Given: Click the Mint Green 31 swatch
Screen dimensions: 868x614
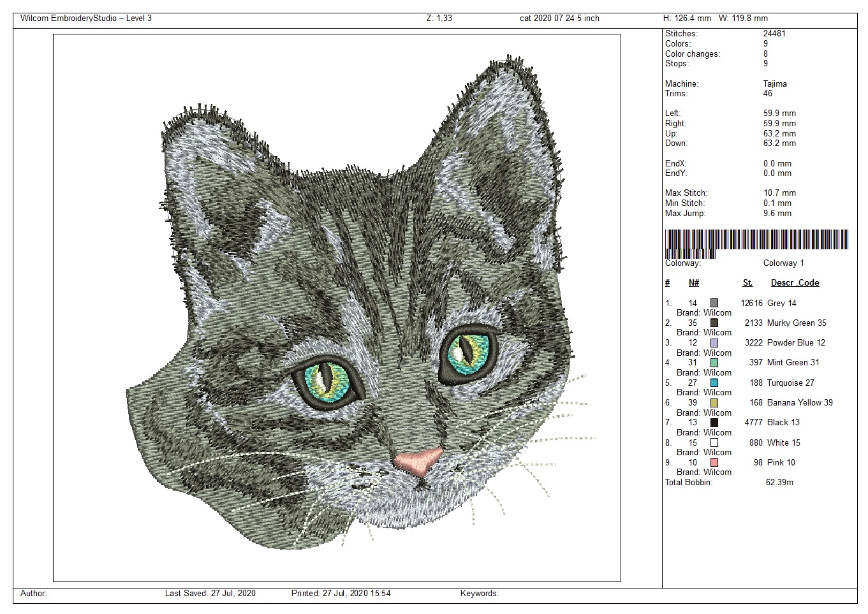Looking at the screenshot, I should (714, 363).
